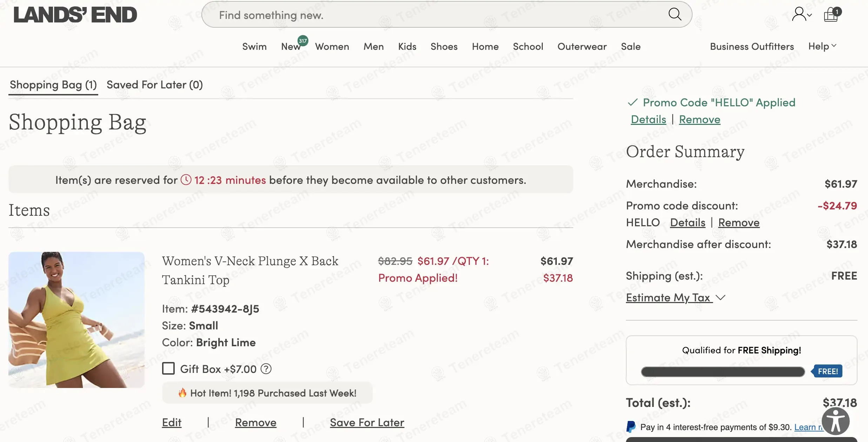Click the hot item flame icon
The image size is (868, 442).
point(182,393)
